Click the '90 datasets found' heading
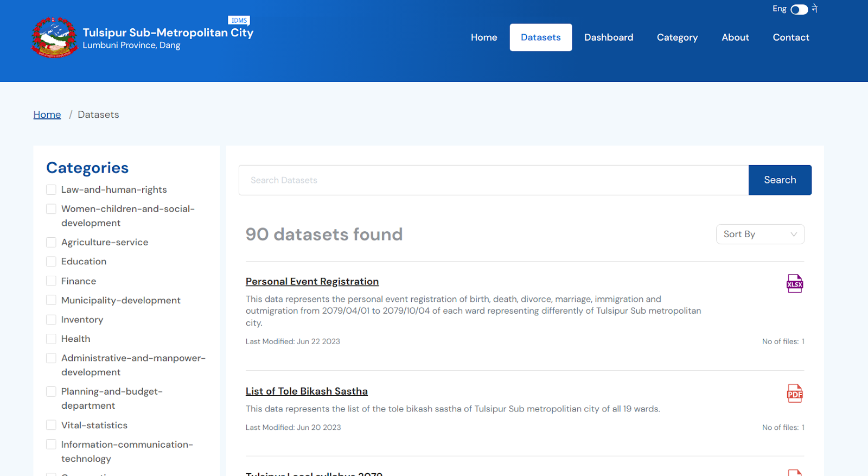Image resolution: width=868 pixels, height=476 pixels. 324,234
